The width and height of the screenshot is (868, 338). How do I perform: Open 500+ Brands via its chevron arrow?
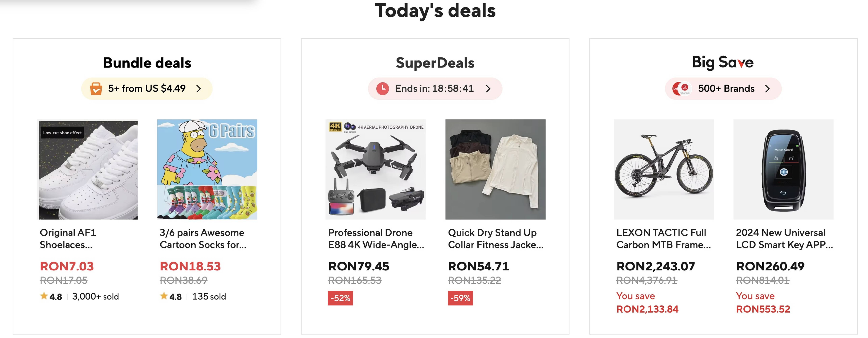pos(768,89)
